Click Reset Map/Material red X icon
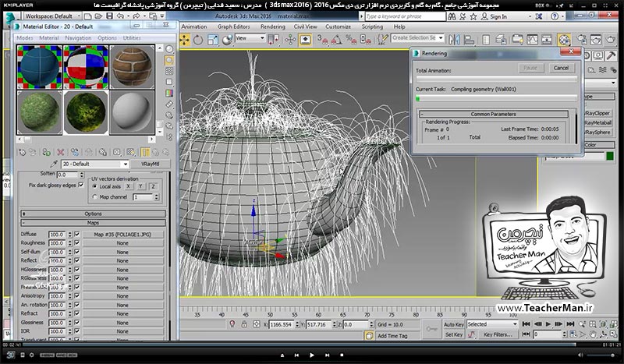Screen dimensions: 624x364 tap(61, 152)
